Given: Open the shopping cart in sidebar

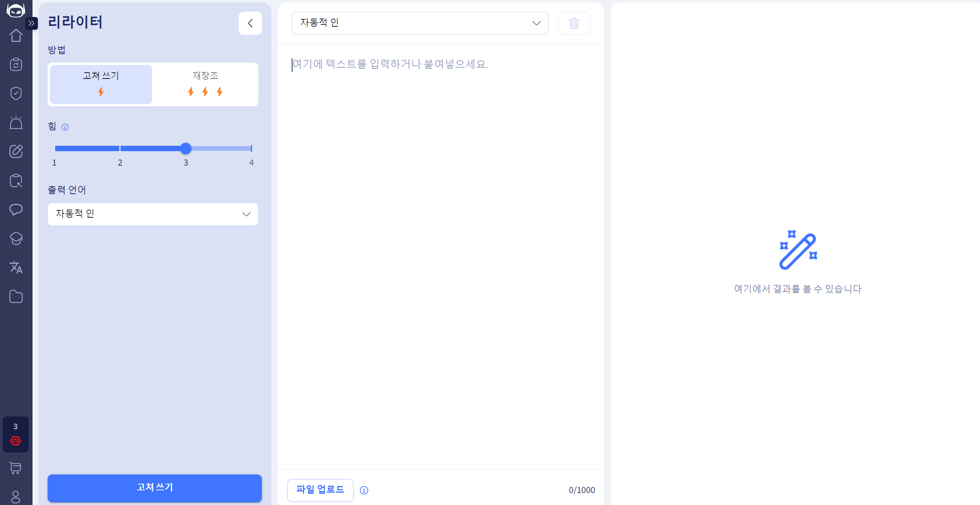Looking at the screenshot, I should coord(15,468).
